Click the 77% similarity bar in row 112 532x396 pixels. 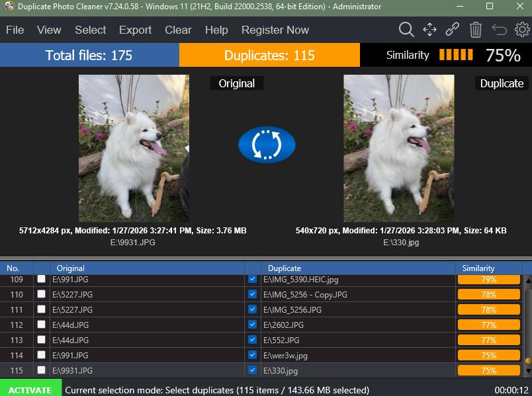(x=489, y=325)
